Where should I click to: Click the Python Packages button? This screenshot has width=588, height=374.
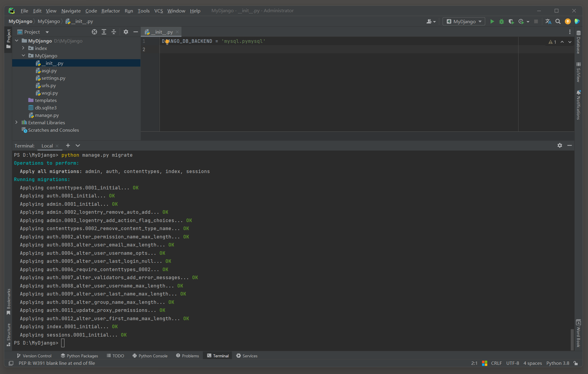coord(78,356)
